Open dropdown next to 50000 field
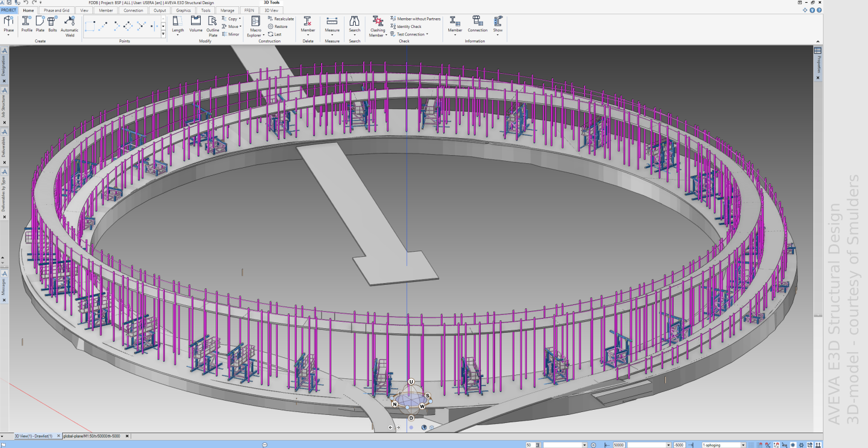The width and height of the screenshot is (868, 448). coord(668,445)
